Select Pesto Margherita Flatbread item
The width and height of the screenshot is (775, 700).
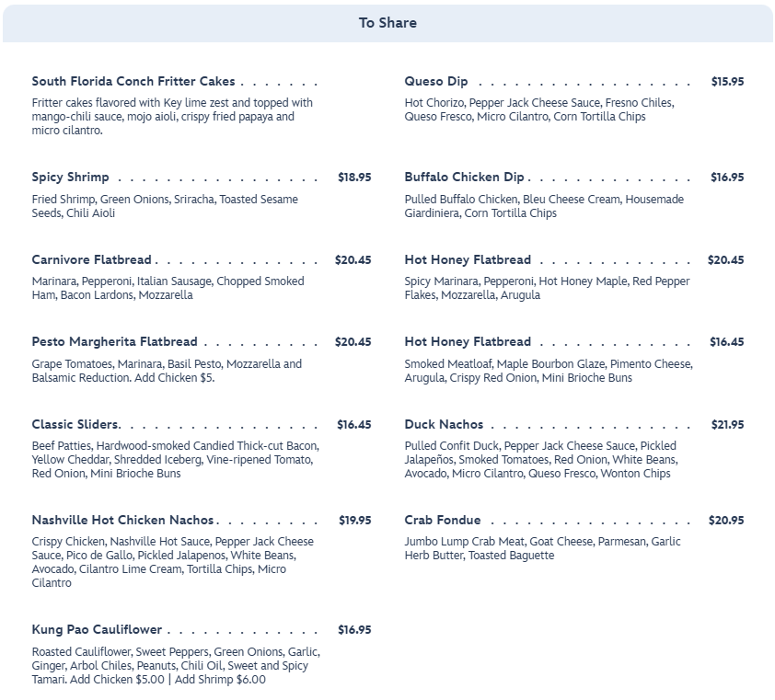114,342
